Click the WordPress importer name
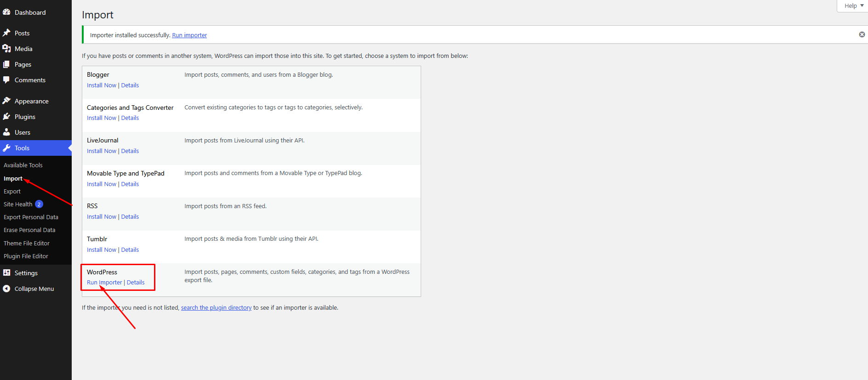 (102, 272)
